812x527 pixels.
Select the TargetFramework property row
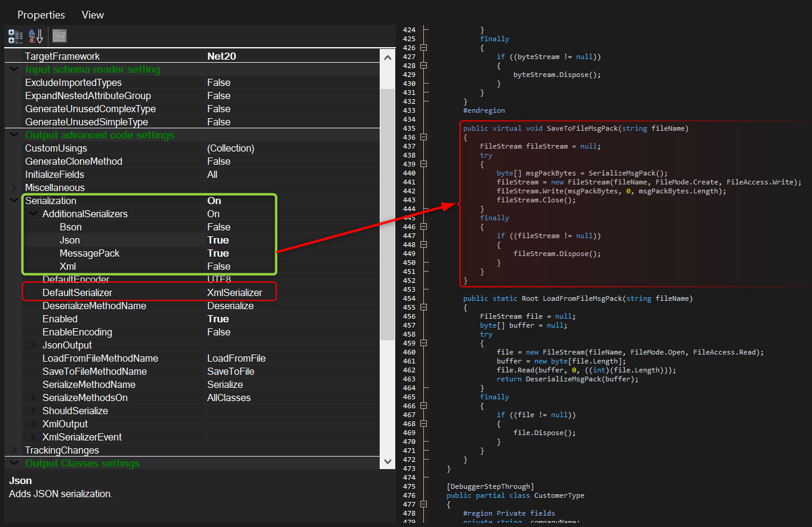click(192, 57)
